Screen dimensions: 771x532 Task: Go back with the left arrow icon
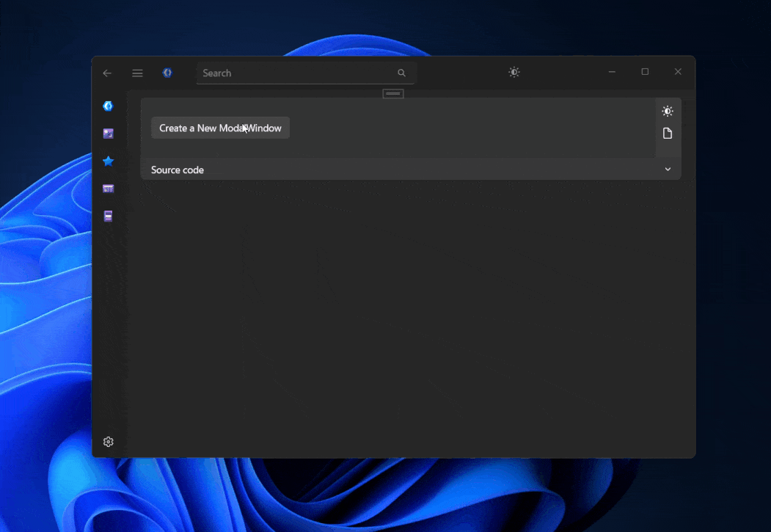tap(107, 73)
